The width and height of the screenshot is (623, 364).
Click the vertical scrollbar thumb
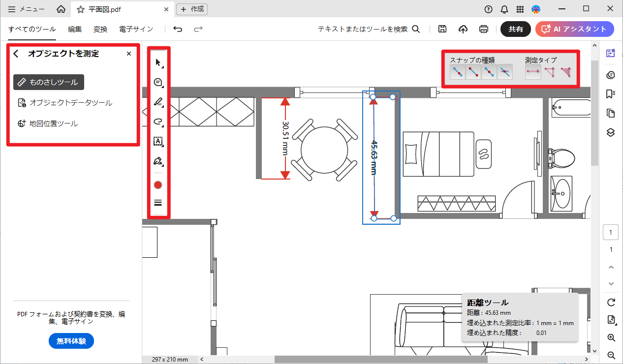point(594,113)
